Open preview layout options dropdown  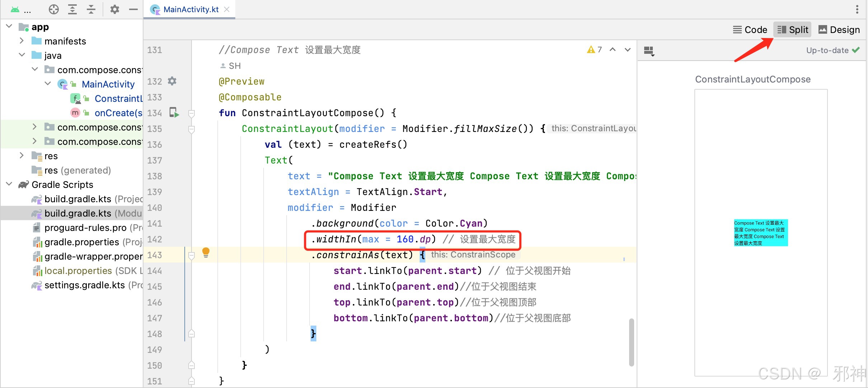(x=649, y=51)
